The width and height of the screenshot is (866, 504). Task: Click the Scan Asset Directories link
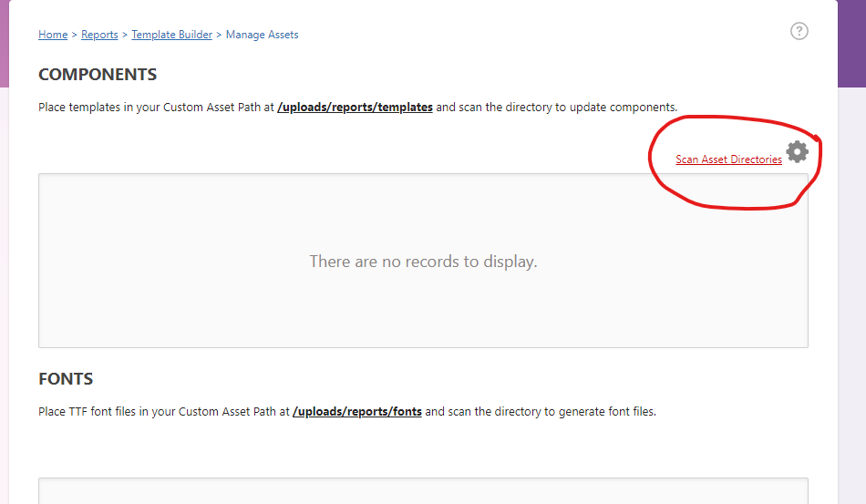click(x=728, y=159)
